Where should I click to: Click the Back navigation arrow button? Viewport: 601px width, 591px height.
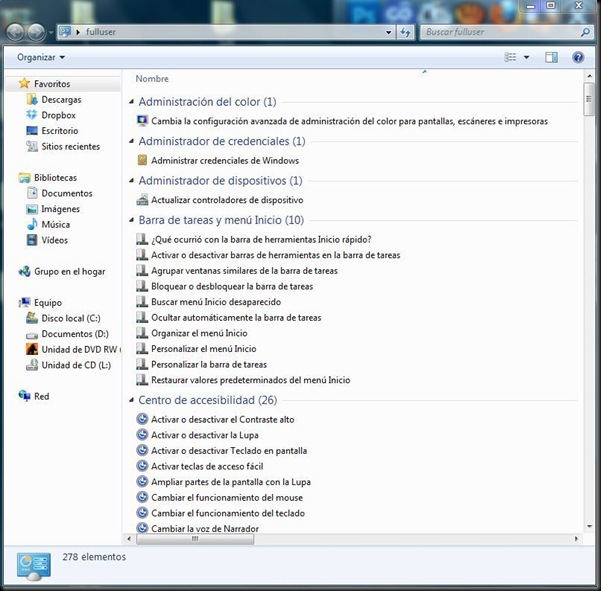(x=15, y=32)
